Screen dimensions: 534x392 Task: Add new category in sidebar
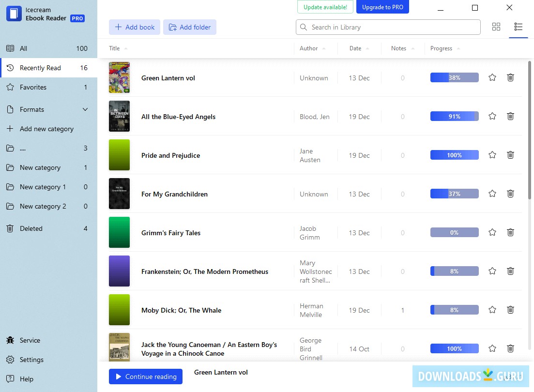coord(49,129)
